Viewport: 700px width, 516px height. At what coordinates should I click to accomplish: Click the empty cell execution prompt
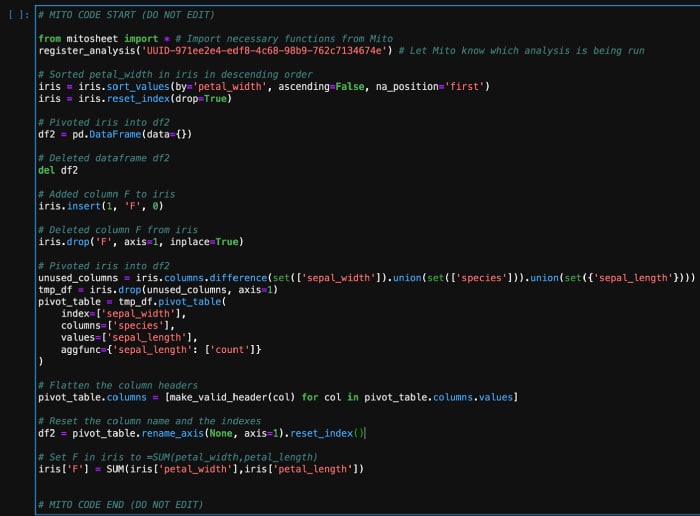click(x=18, y=15)
